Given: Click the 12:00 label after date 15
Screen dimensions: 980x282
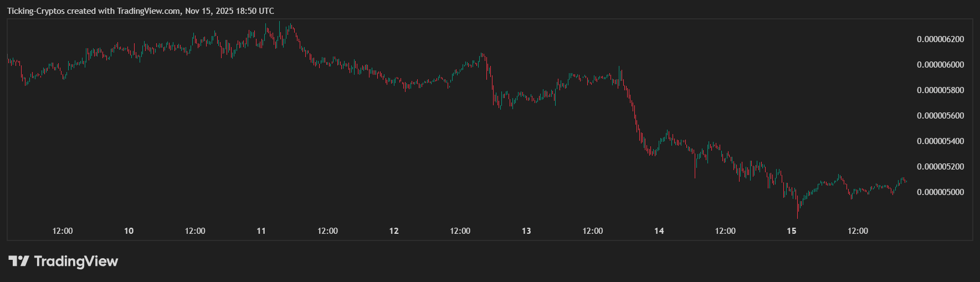Looking at the screenshot, I should coord(858,231).
